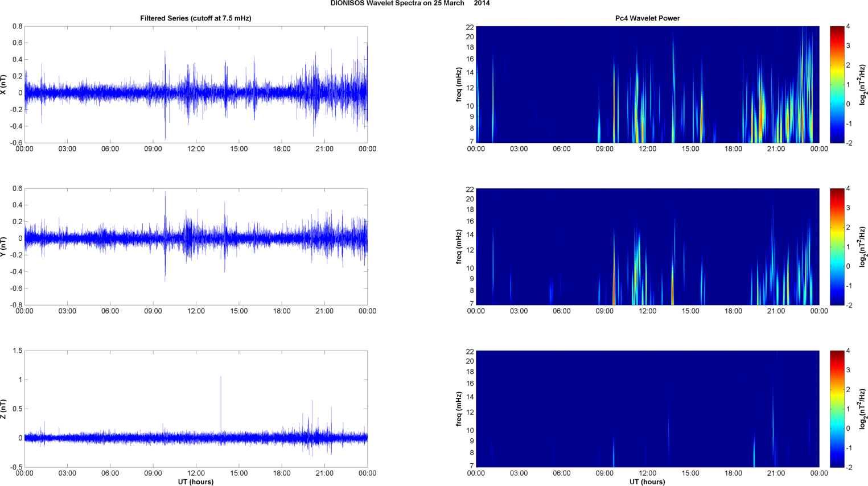Click the -0.5 tick on the Z plot

[16, 468]
